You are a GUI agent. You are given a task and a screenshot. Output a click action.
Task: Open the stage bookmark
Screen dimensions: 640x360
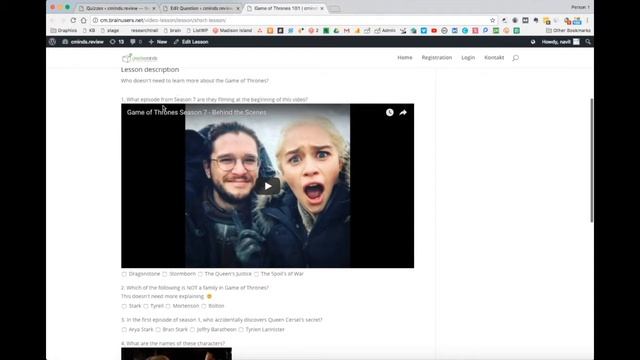(x=110, y=31)
